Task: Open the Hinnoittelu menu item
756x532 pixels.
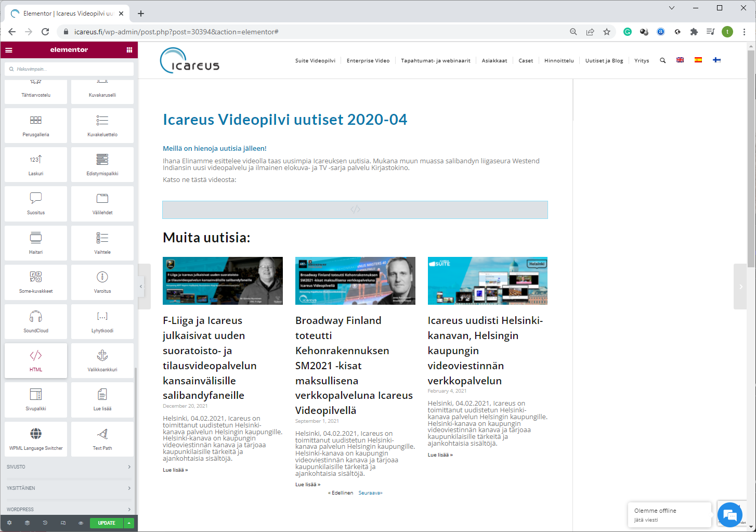Action: tap(559, 61)
